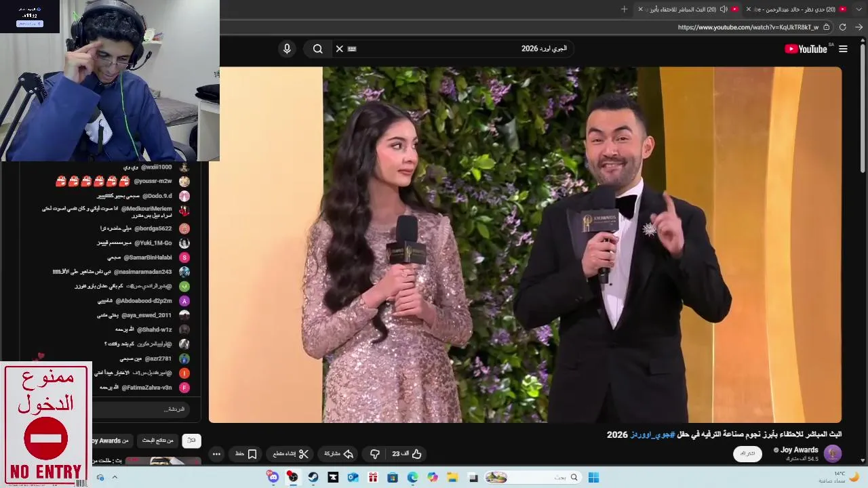Go to the YouTube home logo
This screenshot has width=868, height=488.
pyautogui.click(x=806, y=49)
